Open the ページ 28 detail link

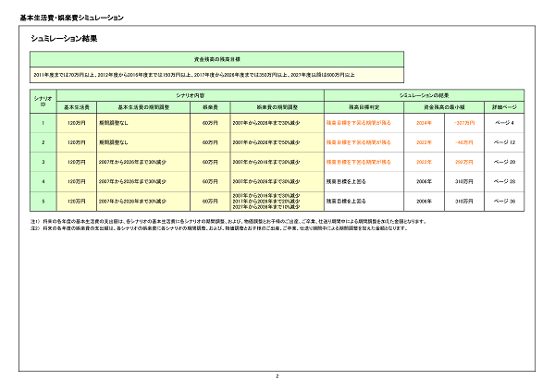(504, 181)
